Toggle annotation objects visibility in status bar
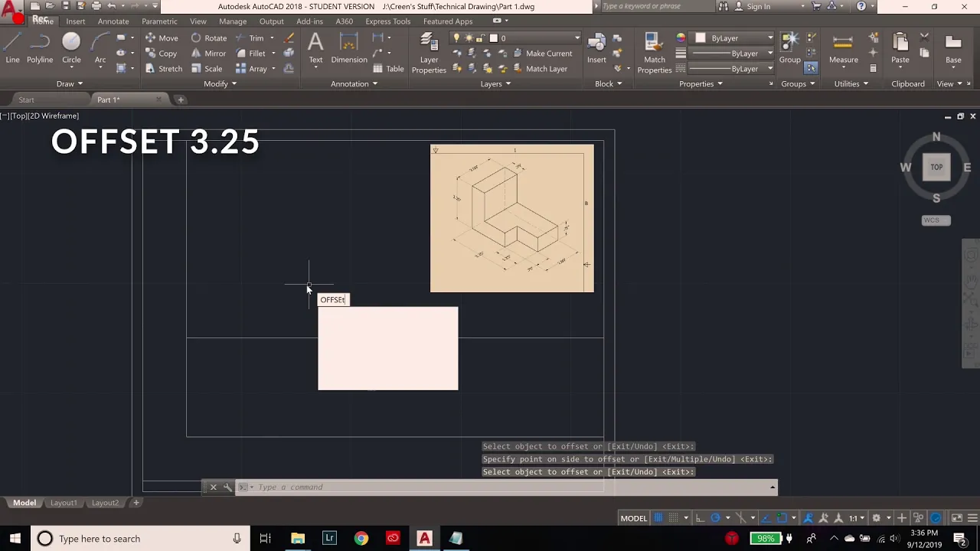Image resolution: width=980 pixels, height=551 pixels. tap(808, 518)
